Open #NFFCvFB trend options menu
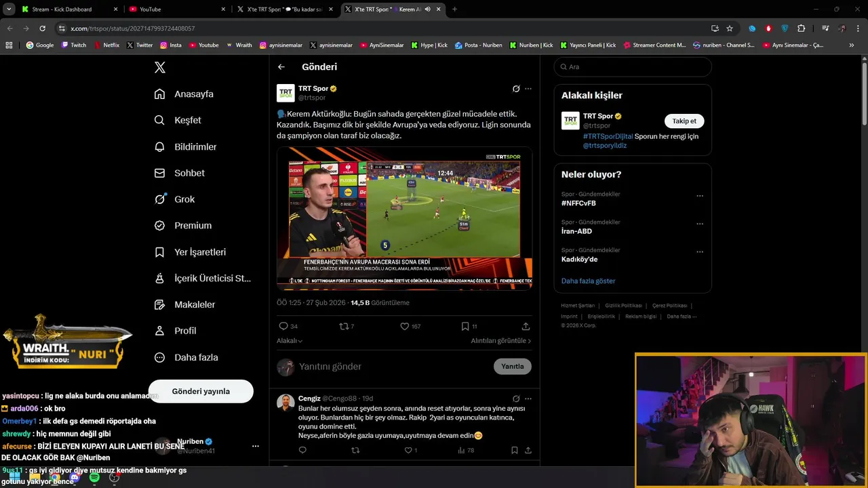868x488 pixels. coord(700,196)
